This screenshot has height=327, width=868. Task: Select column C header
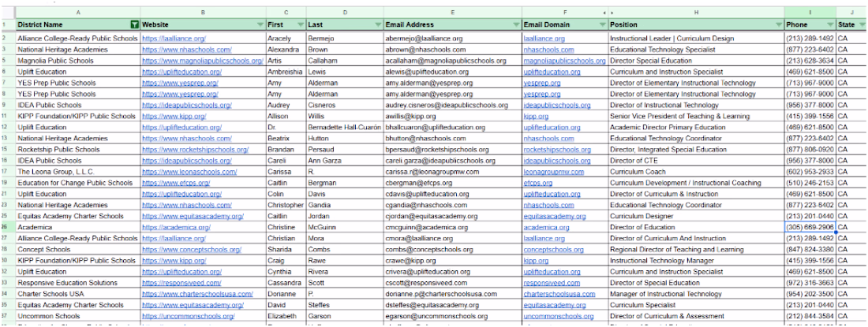pyautogui.click(x=286, y=12)
